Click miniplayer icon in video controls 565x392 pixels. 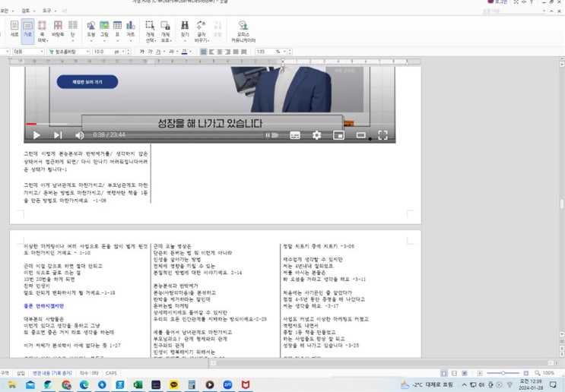338,135
